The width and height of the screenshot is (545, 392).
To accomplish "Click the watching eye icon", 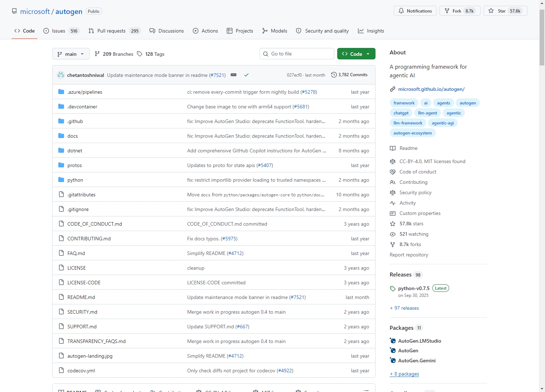I will 393,234.
